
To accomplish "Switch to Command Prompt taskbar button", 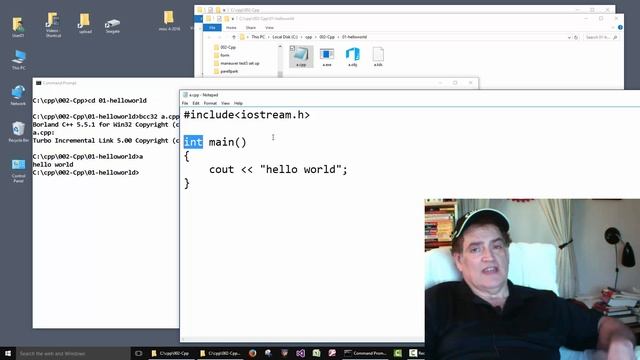I will (x=366, y=353).
